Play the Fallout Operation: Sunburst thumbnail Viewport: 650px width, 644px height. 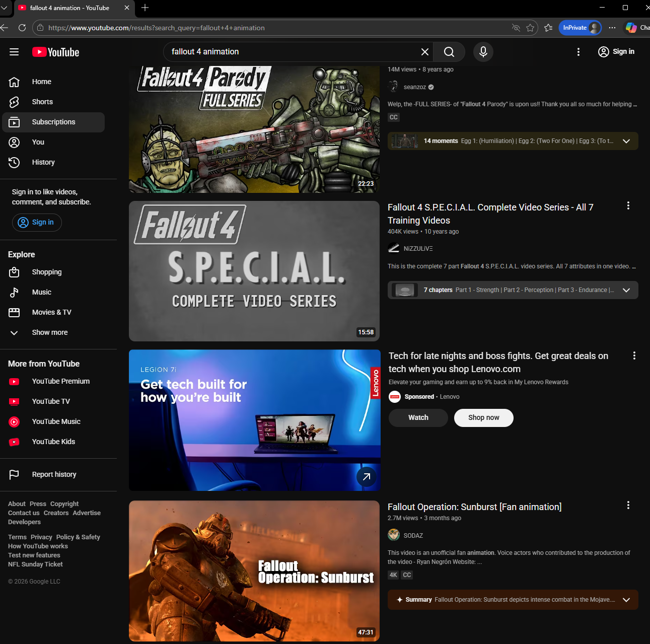point(254,571)
